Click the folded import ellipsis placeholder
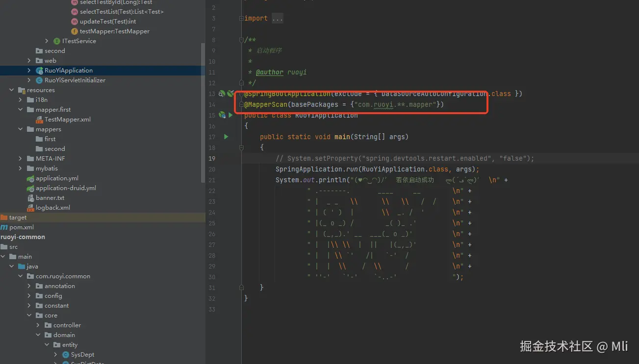This screenshot has height=364, width=639. 278,18
